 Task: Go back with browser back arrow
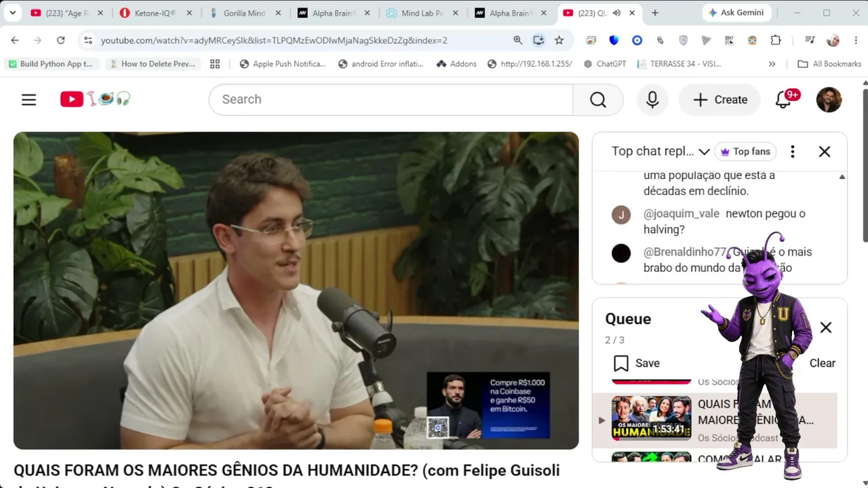coord(15,41)
